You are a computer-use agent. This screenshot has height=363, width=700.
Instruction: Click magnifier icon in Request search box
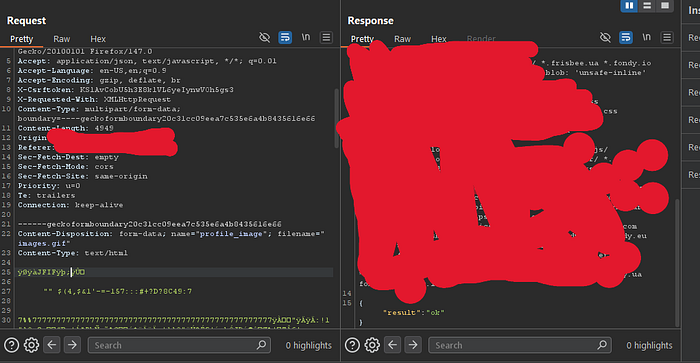pos(261,345)
